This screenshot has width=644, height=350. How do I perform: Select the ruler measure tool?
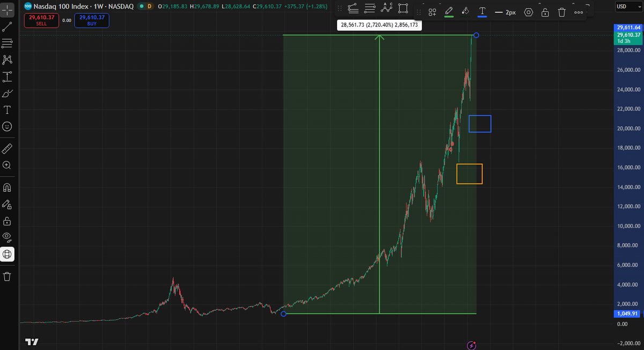(x=8, y=148)
